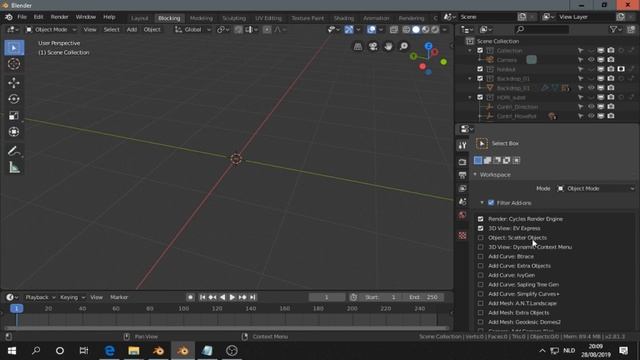Enable Add Curve: IvyGen add-on
The image size is (640, 360).
tap(480, 275)
